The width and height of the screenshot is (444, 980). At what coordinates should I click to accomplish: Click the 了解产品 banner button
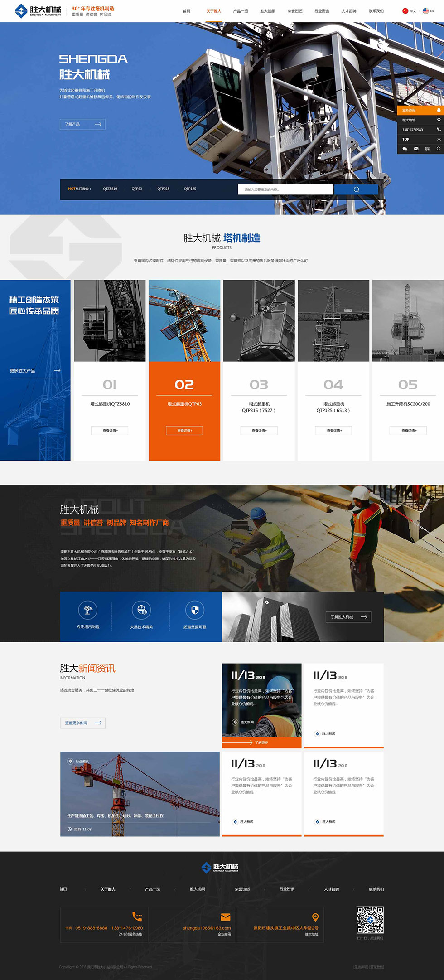point(82,124)
